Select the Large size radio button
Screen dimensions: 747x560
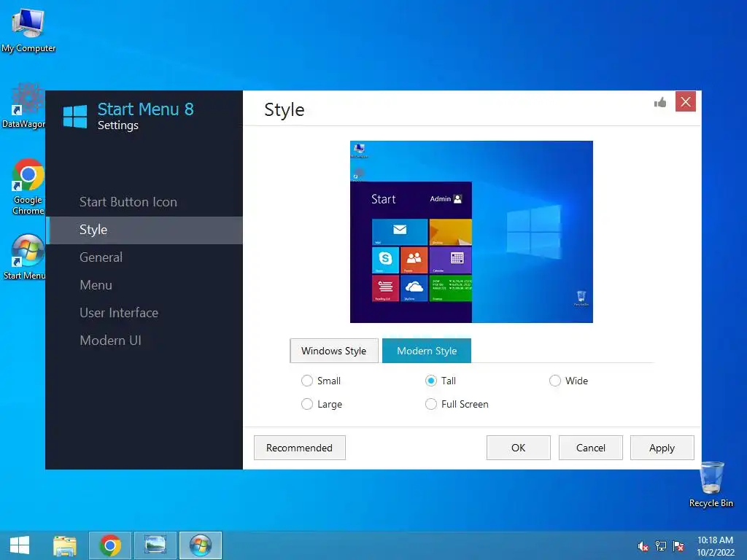307,404
